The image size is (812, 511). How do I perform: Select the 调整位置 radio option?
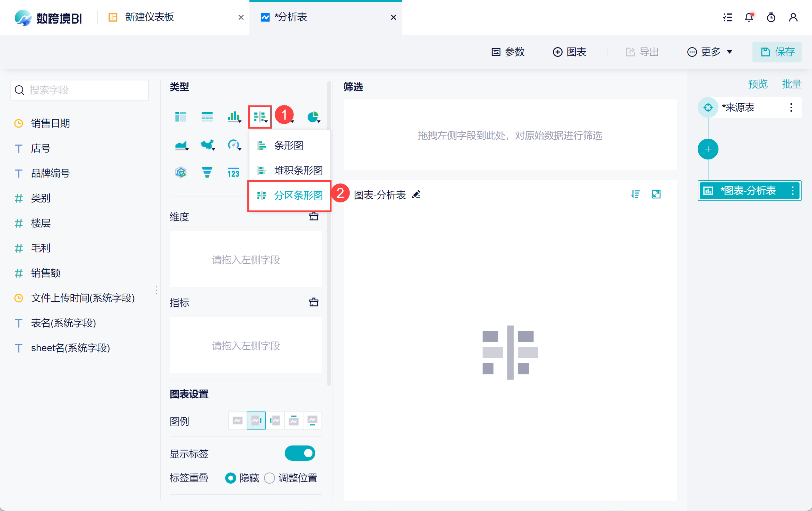(270, 478)
